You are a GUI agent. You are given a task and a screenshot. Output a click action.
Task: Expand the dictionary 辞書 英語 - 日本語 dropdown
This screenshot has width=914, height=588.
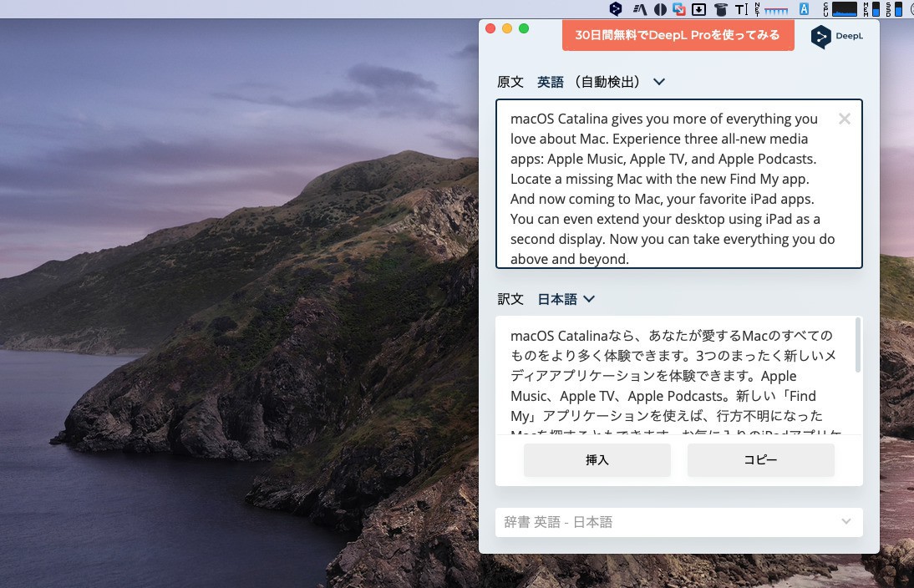[x=679, y=522]
